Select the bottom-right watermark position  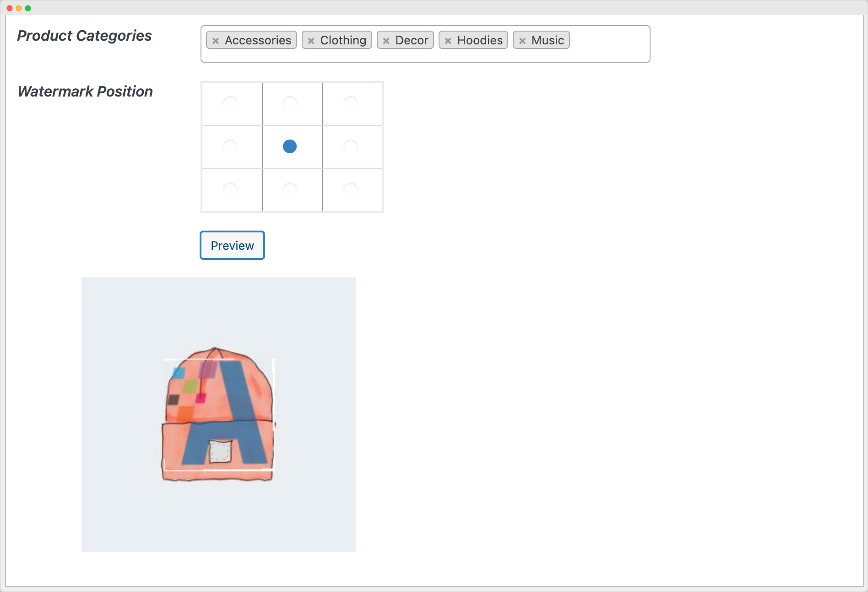352,189
